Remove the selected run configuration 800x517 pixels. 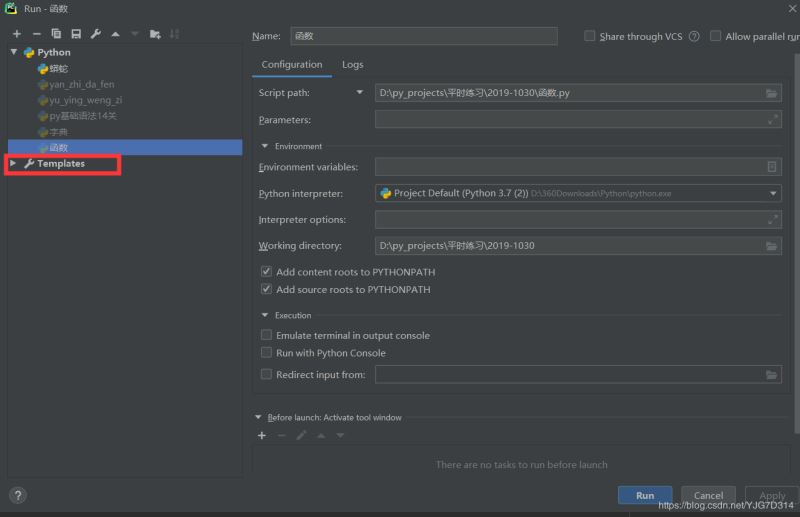pyautogui.click(x=36, y=34)
